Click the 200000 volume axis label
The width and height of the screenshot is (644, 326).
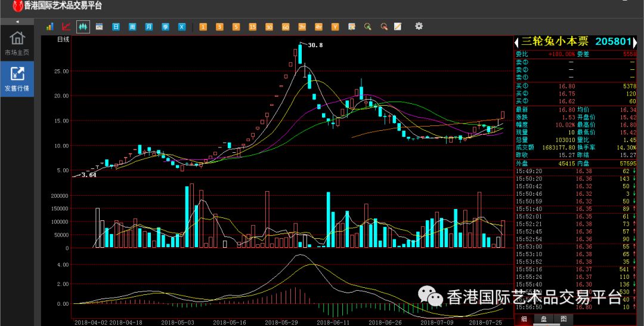coord(59,196)
